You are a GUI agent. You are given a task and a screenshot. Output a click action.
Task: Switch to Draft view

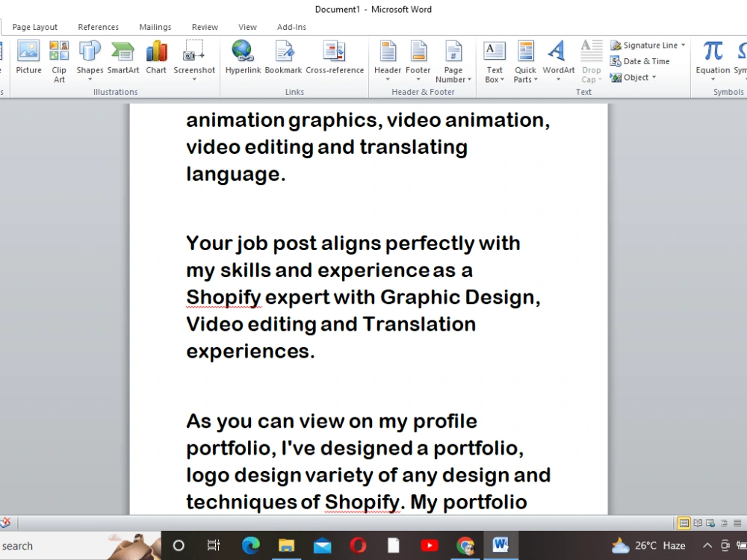coord(737,523)
